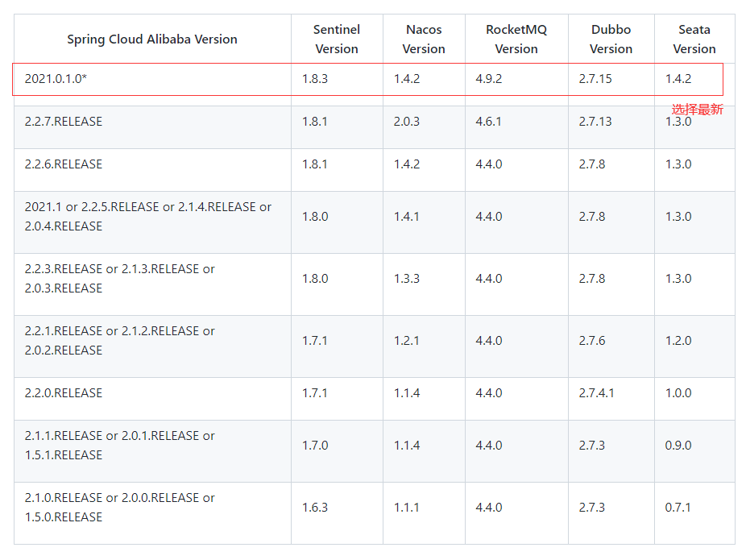Image resolution: width=746 pixels, height=560 pixels.
Task: Click Nacos version 2.0.3 cell
Action: [x=407, y=122]
